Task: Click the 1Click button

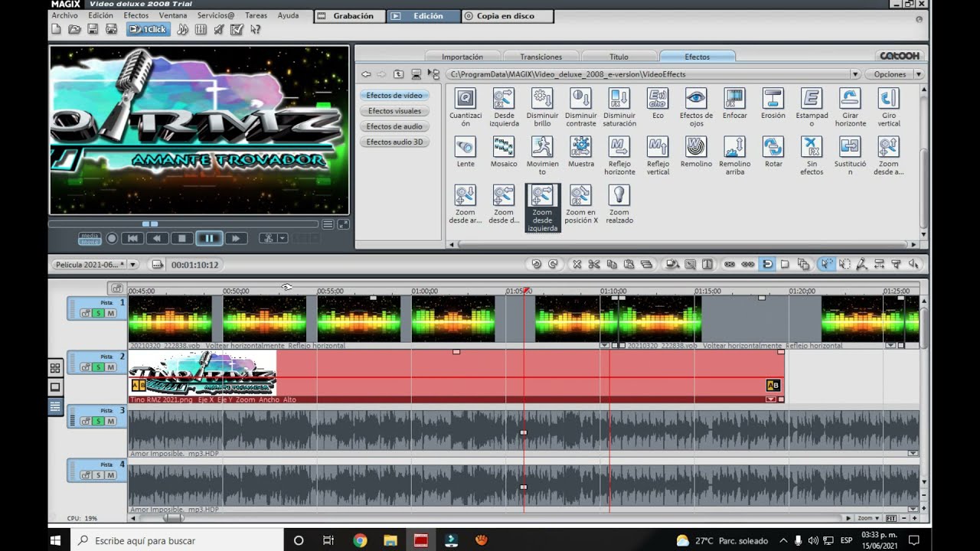Action: pyautogui.click(x=148, y=29)
